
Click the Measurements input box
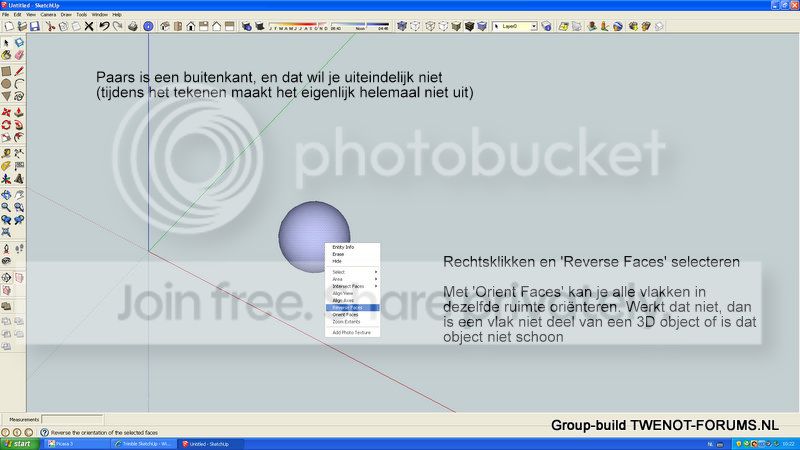(x=72, y=419)
